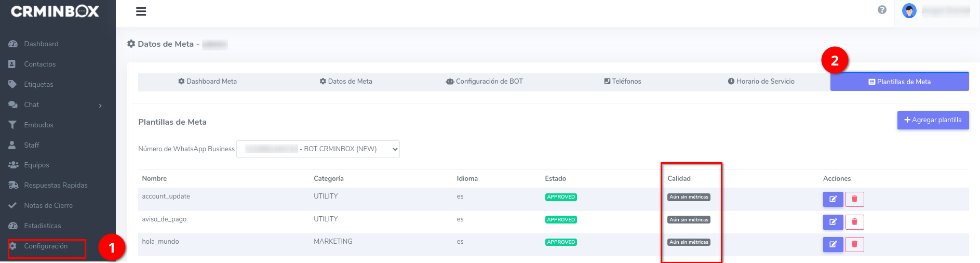
Task: Go to Horario de Servicio tab
Action: click(761, 82)
